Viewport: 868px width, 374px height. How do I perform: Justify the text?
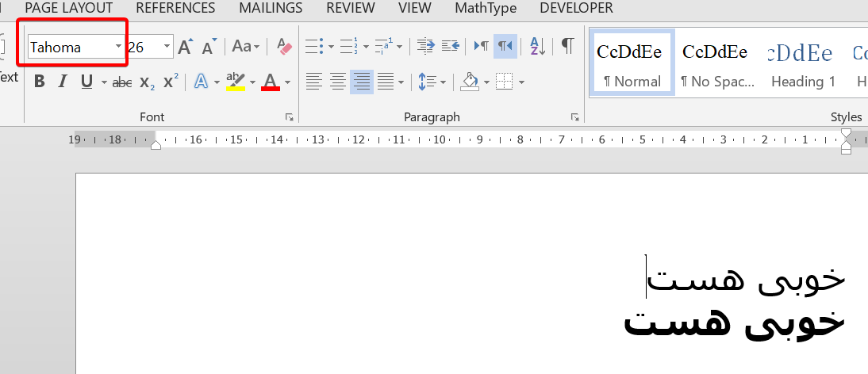tap(386, 82)
